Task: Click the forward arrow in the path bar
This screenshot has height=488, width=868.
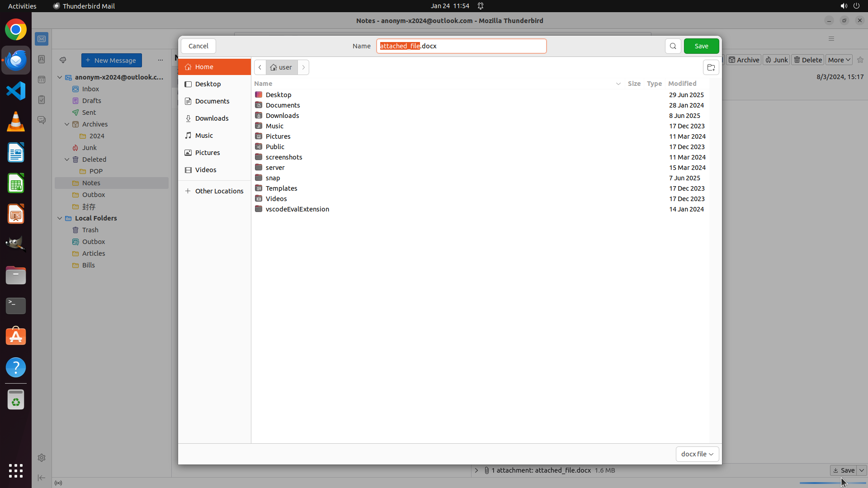Action: click(x=303, y=67)
